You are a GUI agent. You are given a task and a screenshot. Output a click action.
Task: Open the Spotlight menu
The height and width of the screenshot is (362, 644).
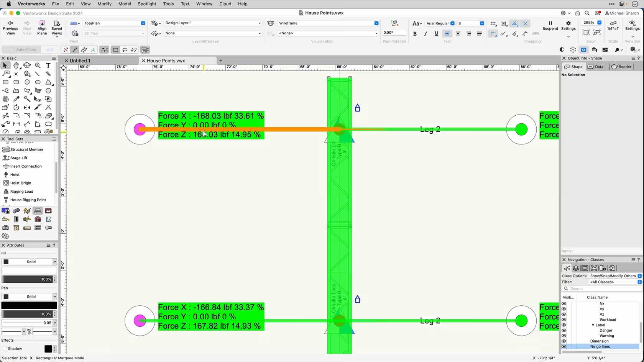coord(147,4)
